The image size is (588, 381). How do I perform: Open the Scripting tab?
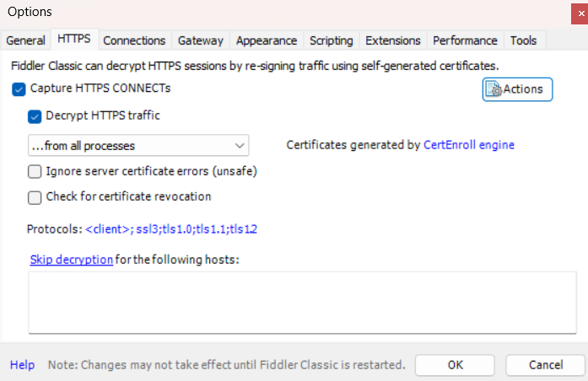[332, 40]
